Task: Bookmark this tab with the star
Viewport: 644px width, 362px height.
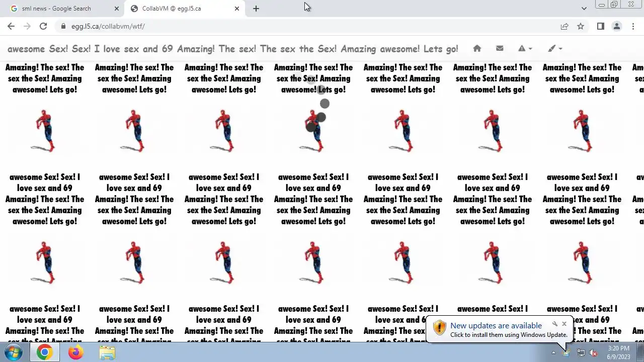Action: [x=581, y=26]
